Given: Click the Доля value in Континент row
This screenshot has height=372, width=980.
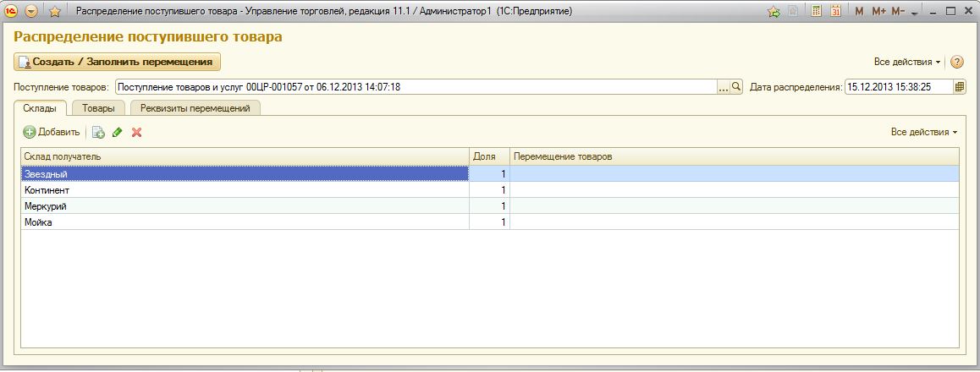Looking at the screenshot, I should (x=489, y=189).
